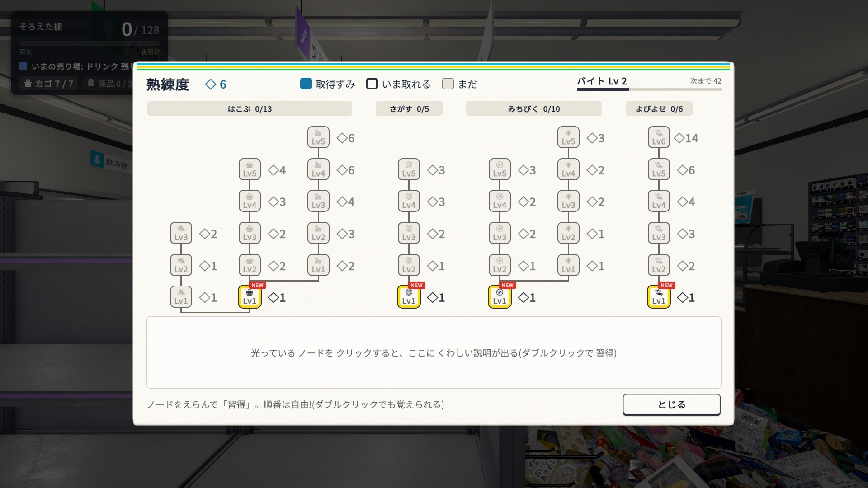
Task: Click the ◇14 cost label beside Lv6
Action: coord(686,138)
